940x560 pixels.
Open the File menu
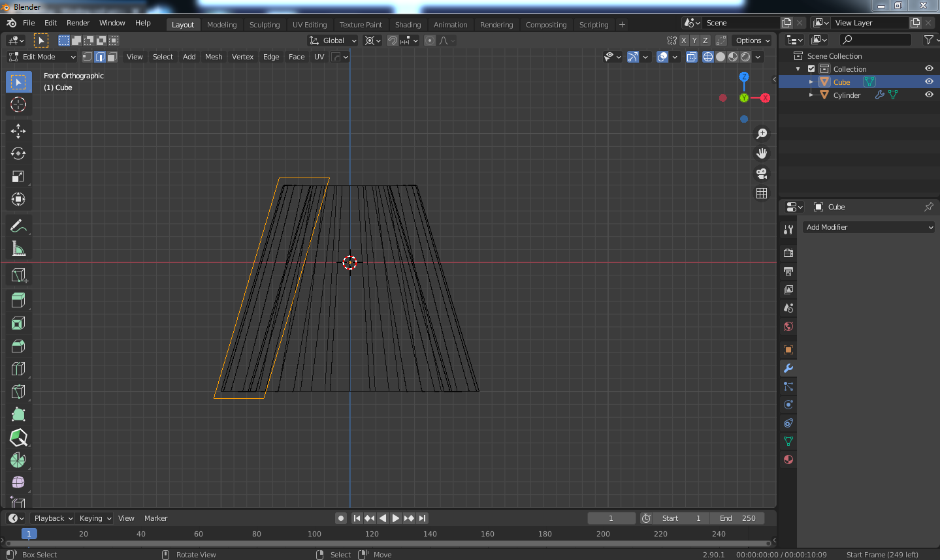click(29, 23)
